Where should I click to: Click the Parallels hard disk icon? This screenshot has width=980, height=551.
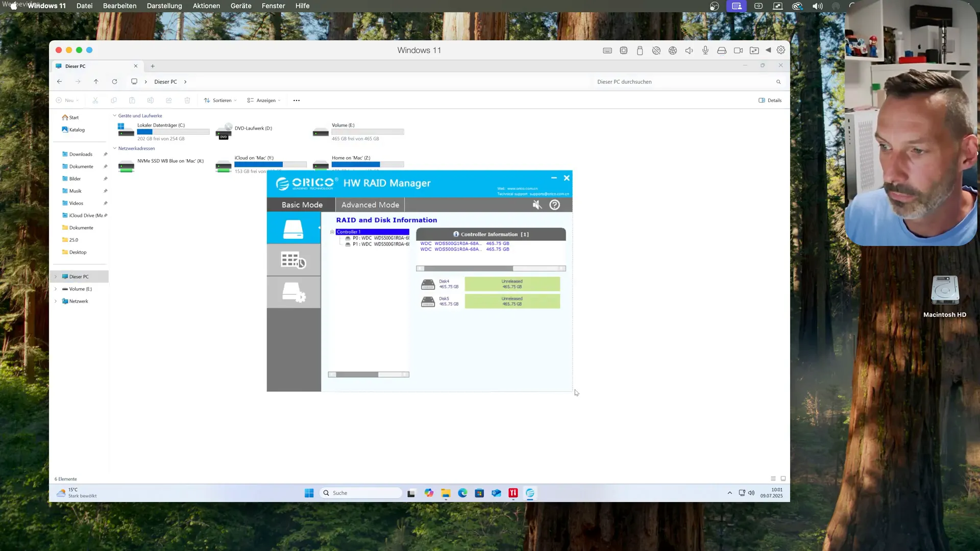click(x=722, y=51)
